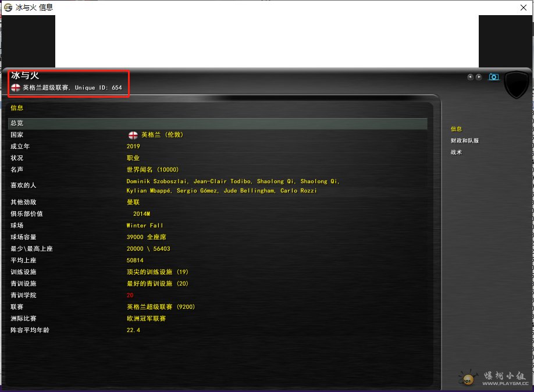Click the next arrow button
The height and width of the screenshot is (392, 534).
point(479,77)
